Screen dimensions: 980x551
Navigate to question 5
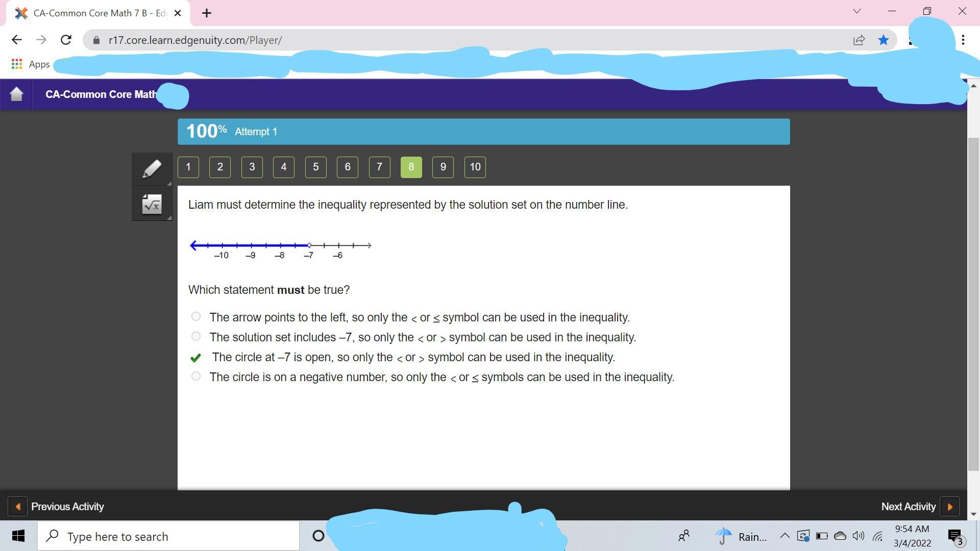315,167
